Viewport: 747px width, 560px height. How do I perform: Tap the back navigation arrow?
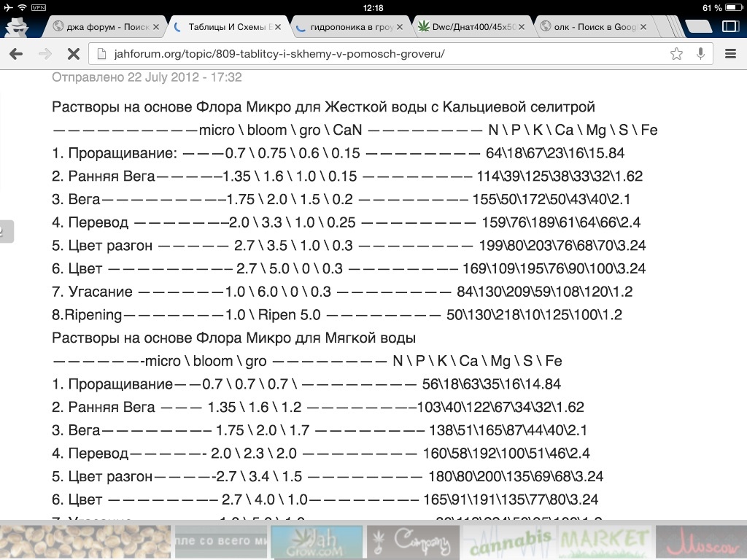(x=16, y=54)
